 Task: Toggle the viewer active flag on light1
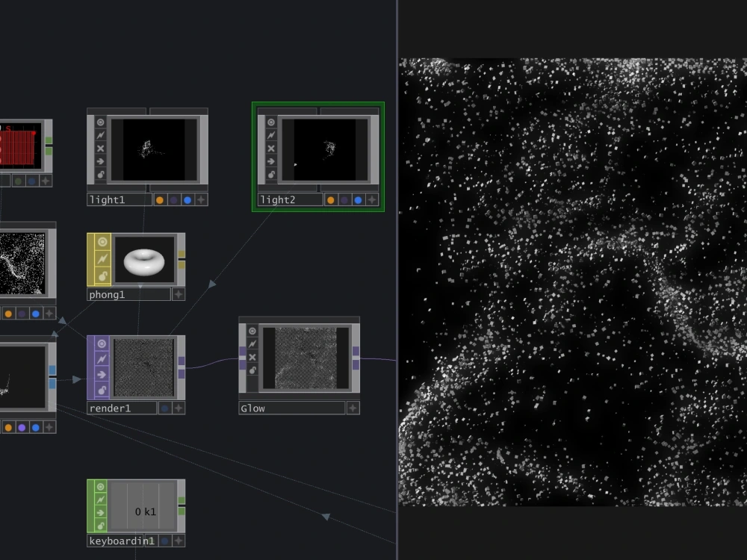100,122
